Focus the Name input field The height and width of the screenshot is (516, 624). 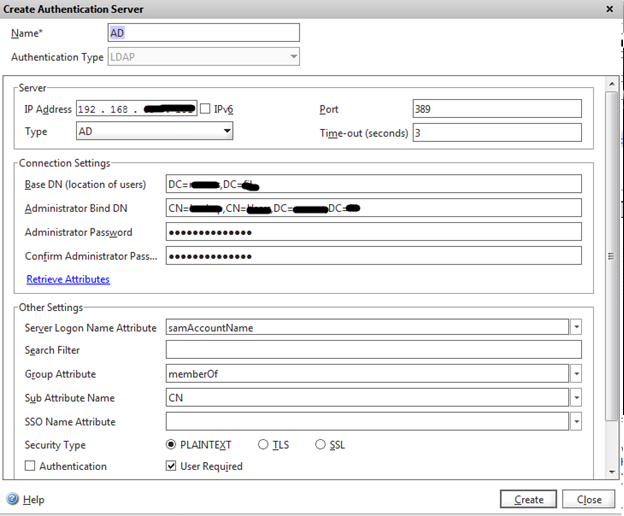(203, 33)
